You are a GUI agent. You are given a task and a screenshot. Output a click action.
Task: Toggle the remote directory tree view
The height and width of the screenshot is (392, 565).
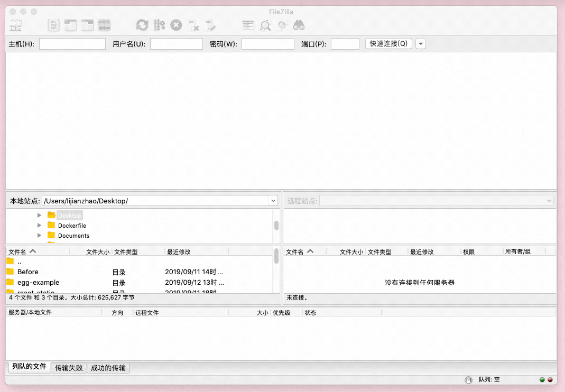87,25
